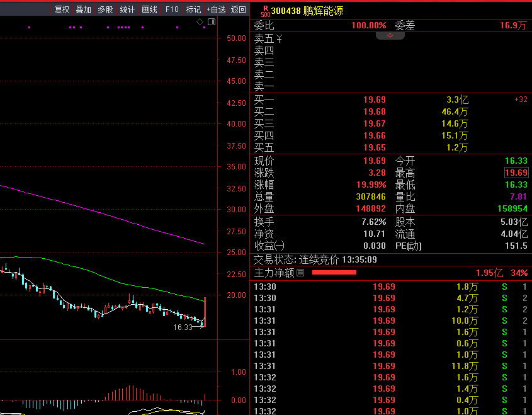Click the 13:31 trade row with 10.0万
The width and height of the screenshot is (532, 415).
pos(390,321)
